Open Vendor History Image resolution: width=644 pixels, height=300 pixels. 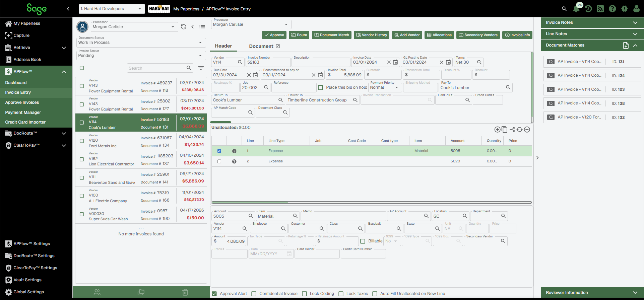(372, 35)
